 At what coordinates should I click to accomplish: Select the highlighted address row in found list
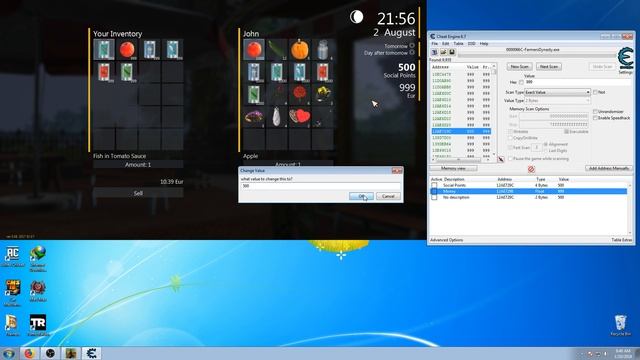(461, 131)
